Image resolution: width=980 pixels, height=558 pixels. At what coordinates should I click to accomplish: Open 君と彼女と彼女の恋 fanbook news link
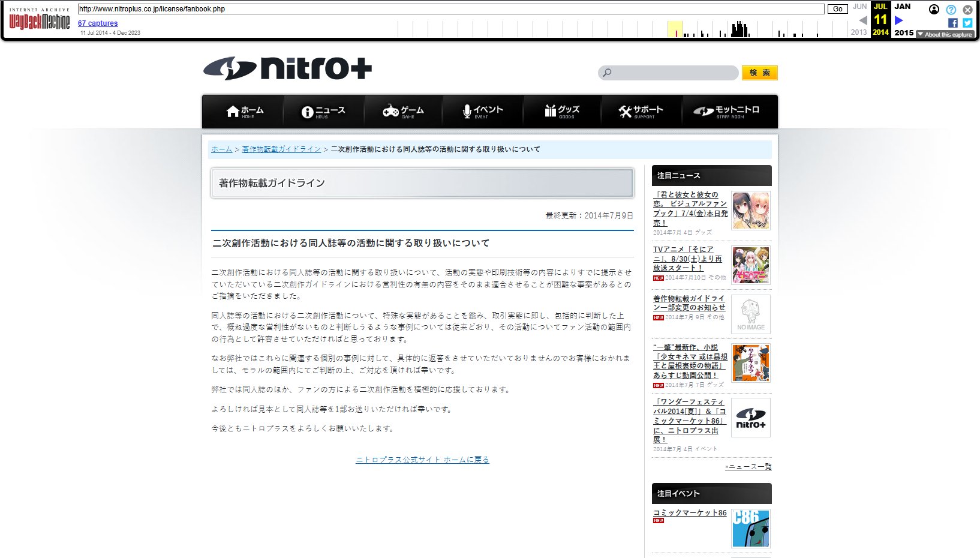click(x=690, y=209)
